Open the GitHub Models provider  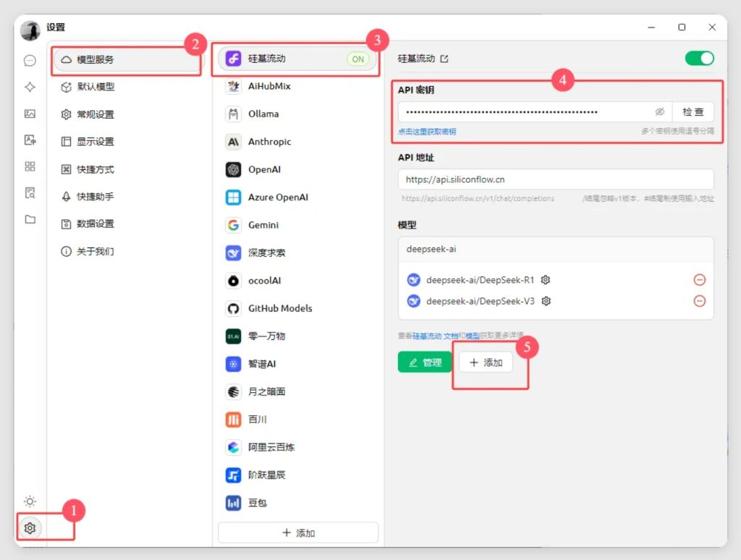click(x=297, y=309)
